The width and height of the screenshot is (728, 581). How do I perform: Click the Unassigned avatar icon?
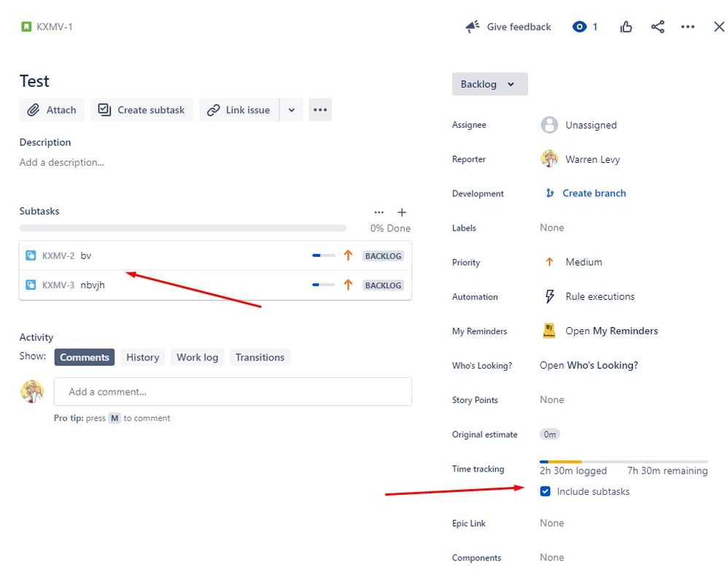(549, 125)
